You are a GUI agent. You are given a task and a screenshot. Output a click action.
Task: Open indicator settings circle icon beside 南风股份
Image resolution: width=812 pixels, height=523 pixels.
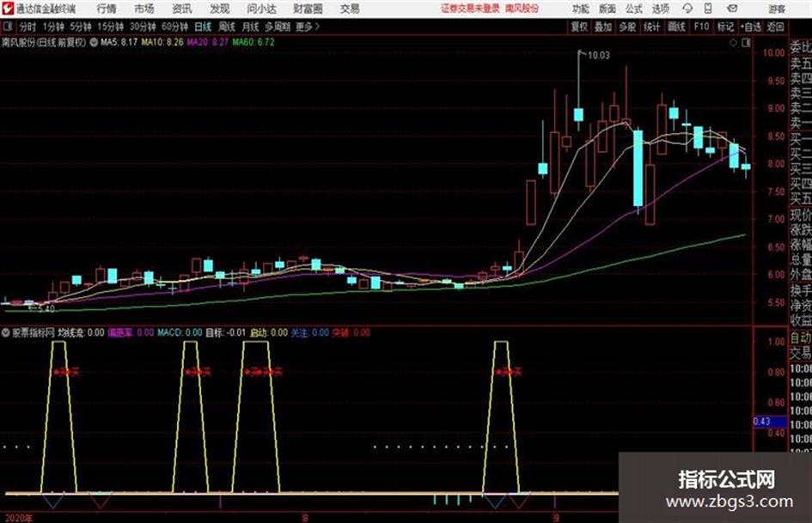pos(94,42)
